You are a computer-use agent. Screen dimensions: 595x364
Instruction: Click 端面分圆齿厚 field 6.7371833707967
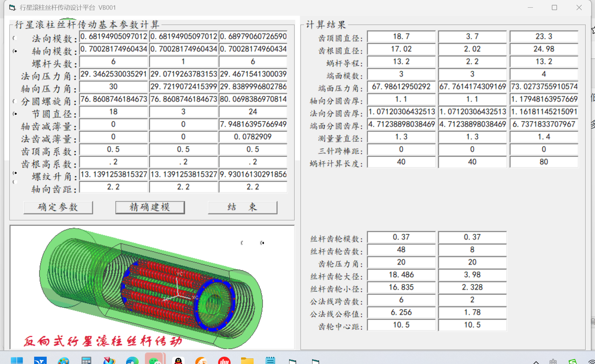pos(544,124)
